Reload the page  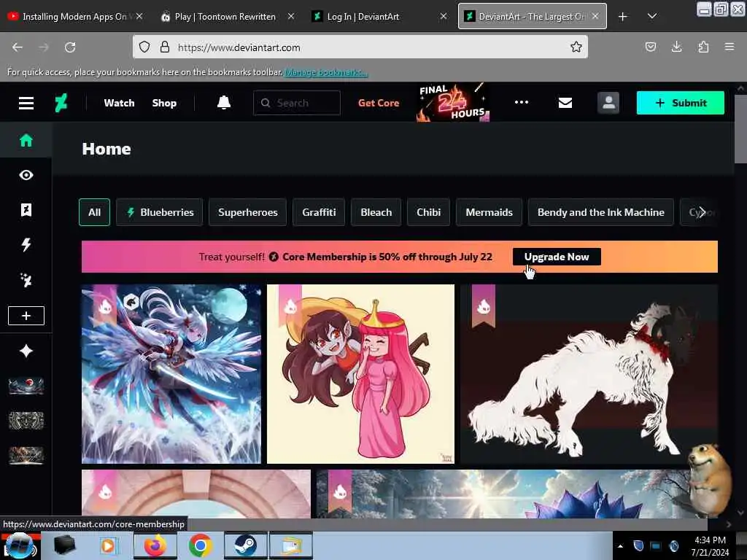coord(70,47)
